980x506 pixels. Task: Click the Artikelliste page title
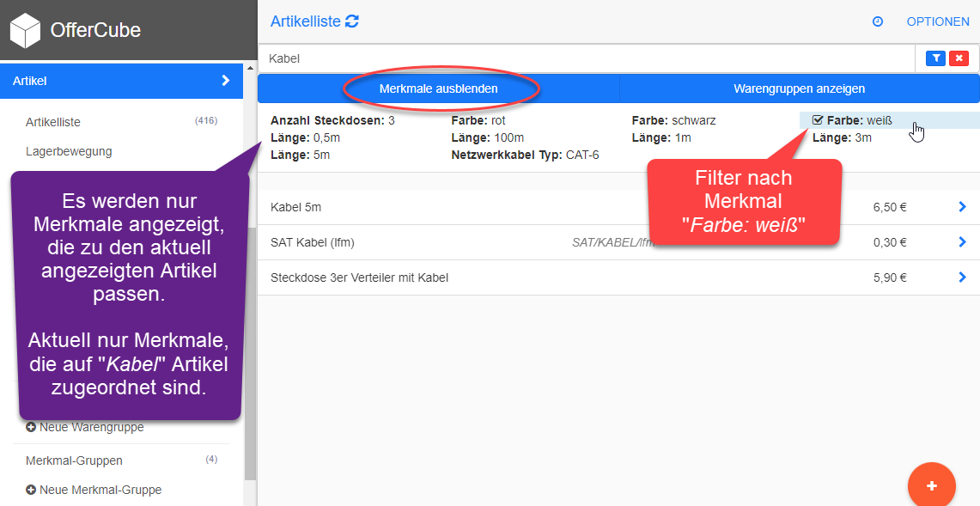[x=305, y=21]
